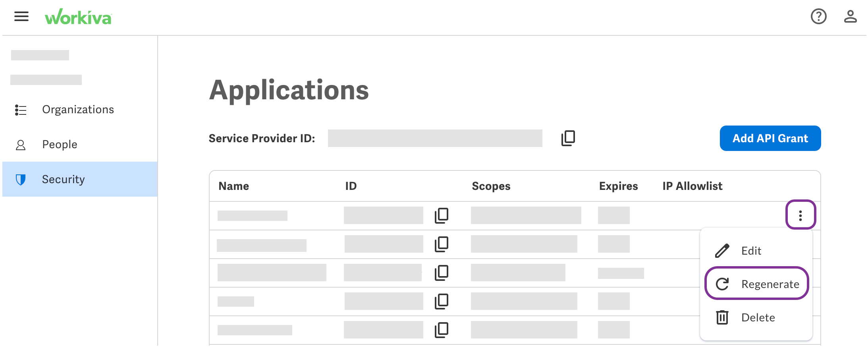Copy the first application's ID
The image size is (868, 348).
[442, 215]
